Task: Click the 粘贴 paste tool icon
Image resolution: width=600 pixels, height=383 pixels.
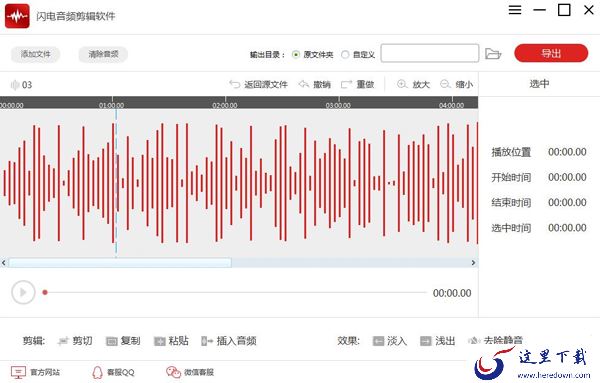Action: point(160,341)
